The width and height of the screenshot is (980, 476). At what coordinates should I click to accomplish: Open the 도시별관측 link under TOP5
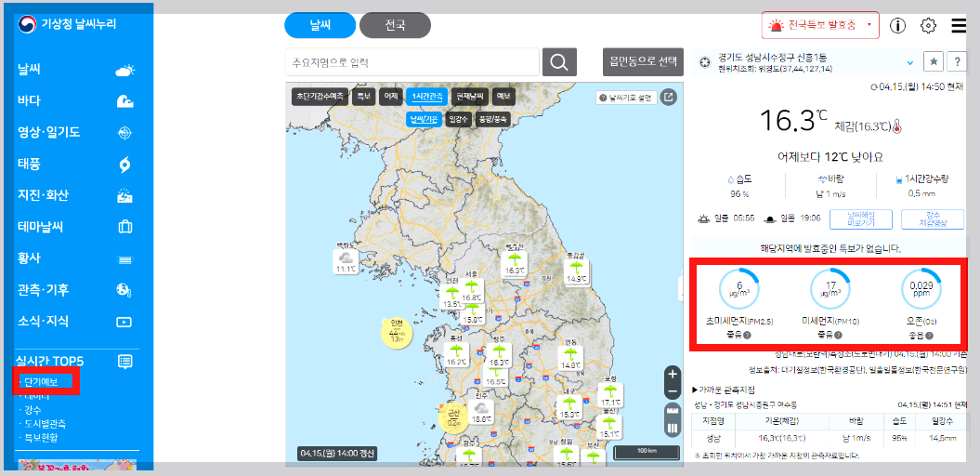[45, 423]
